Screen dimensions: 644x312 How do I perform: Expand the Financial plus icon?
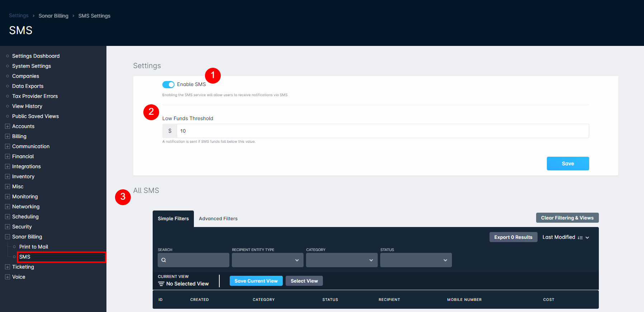pyautogui.click(x=8, y=156)
